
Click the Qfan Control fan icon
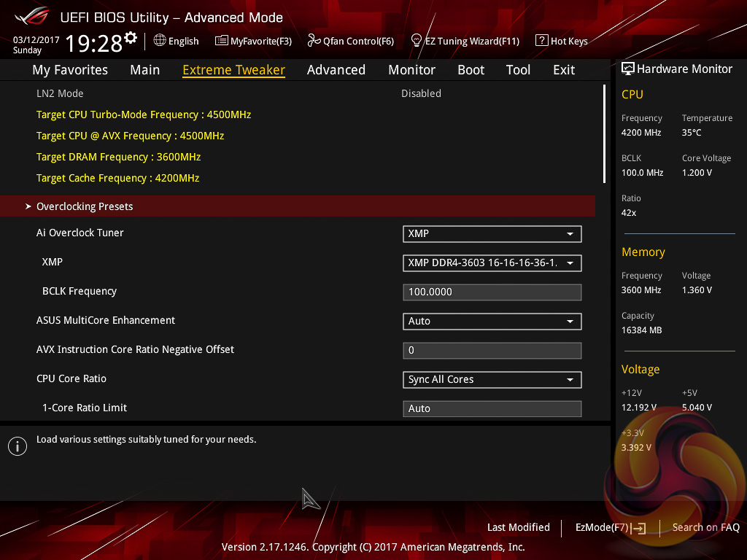tap(314, 41)
